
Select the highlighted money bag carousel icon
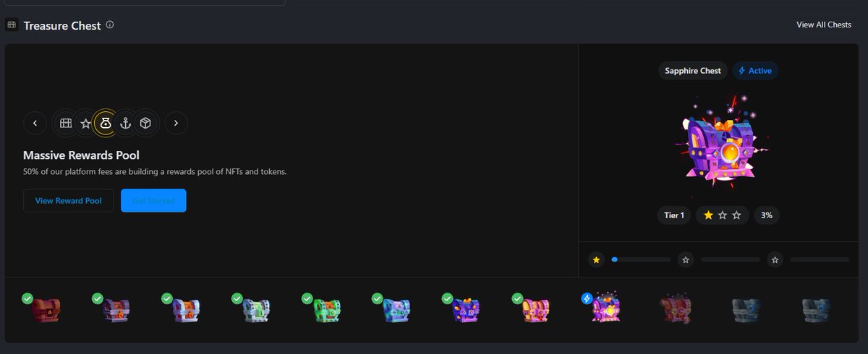(x=106, y=124)
